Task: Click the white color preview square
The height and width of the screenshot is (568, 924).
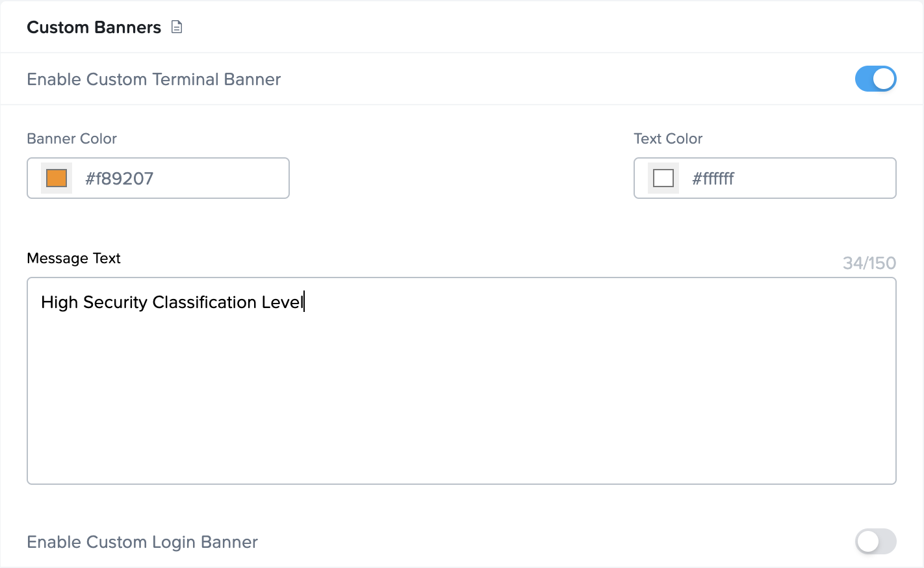Action: click(662, 177)
